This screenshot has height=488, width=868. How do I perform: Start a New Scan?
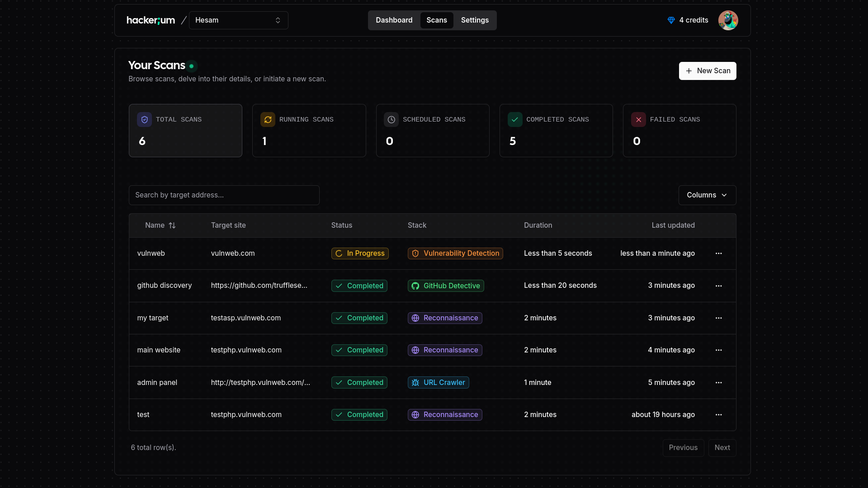(708, 71)
